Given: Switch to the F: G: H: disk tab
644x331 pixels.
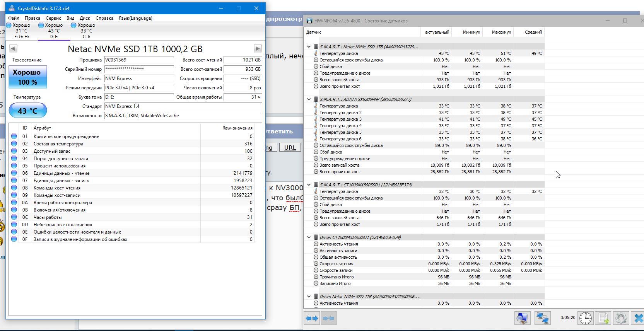Looking at the screenshot, I should pyautogui.click(x=22, y=31).
